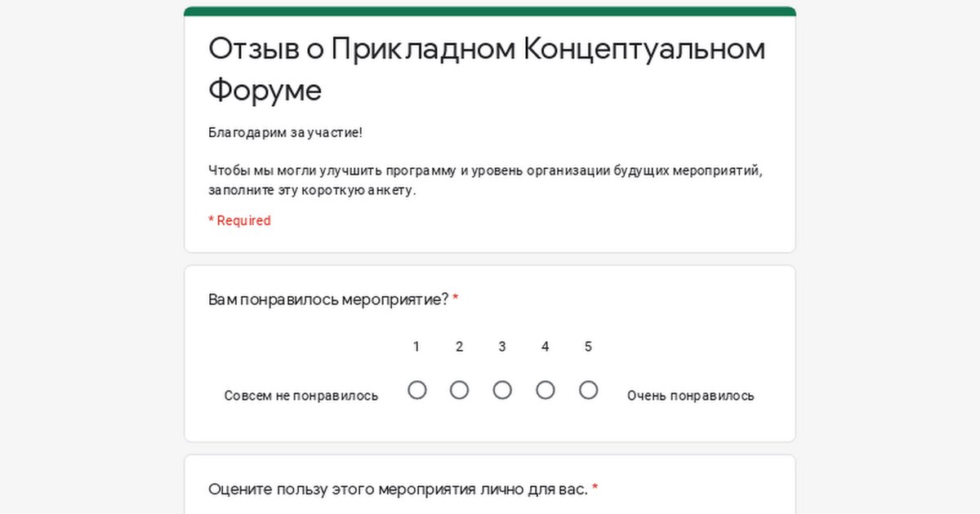Image resolution: width=980 pixels, height=514 pixels.
Task: Click the green header bar atop the form
Action: point(490,11)
